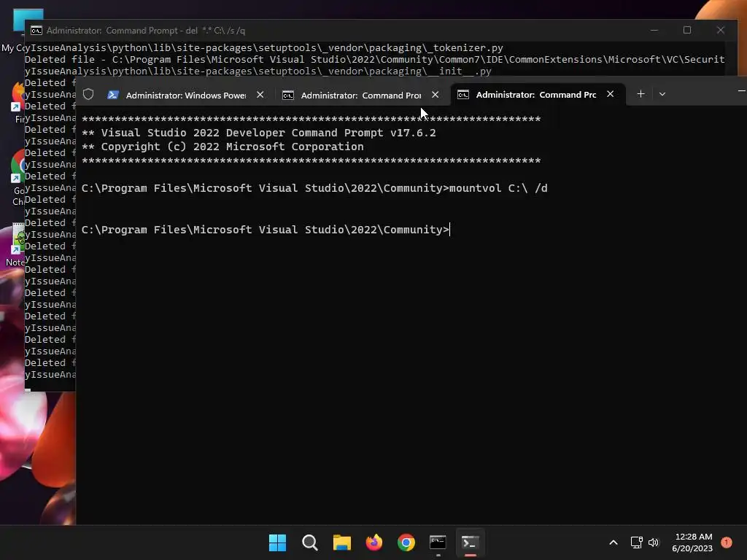Switch to Command Prompt taskbar icon
The height and width of the screenshot is (560, 747).
click(x=438, y=542)
